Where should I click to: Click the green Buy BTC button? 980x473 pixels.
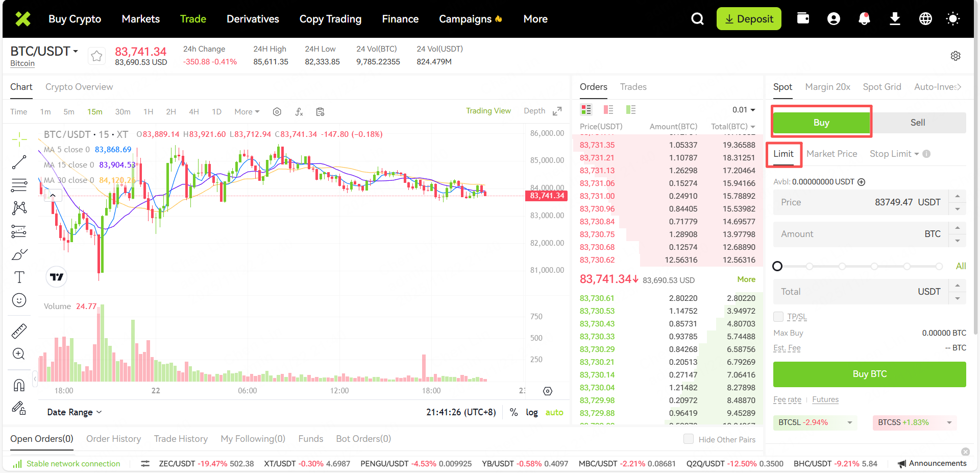[869, 374]
